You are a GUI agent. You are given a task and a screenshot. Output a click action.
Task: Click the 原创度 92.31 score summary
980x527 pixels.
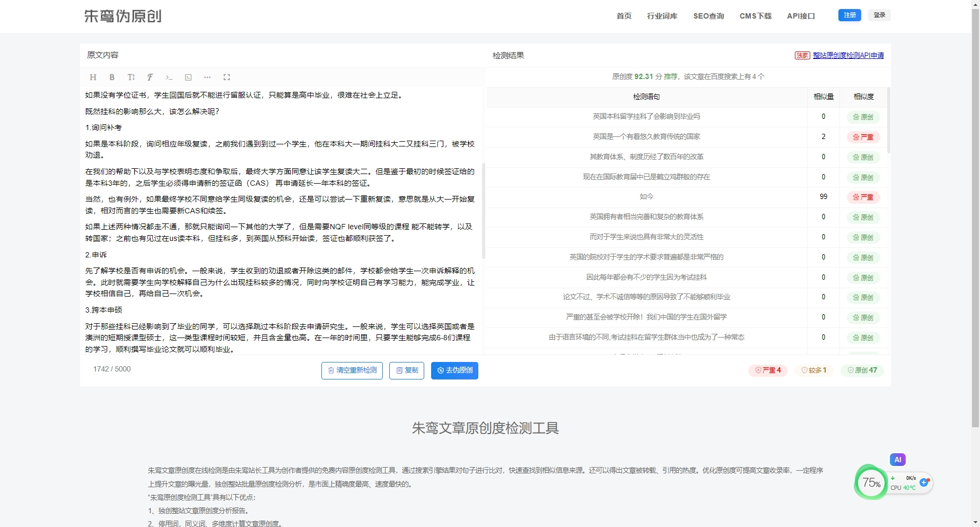688,76
